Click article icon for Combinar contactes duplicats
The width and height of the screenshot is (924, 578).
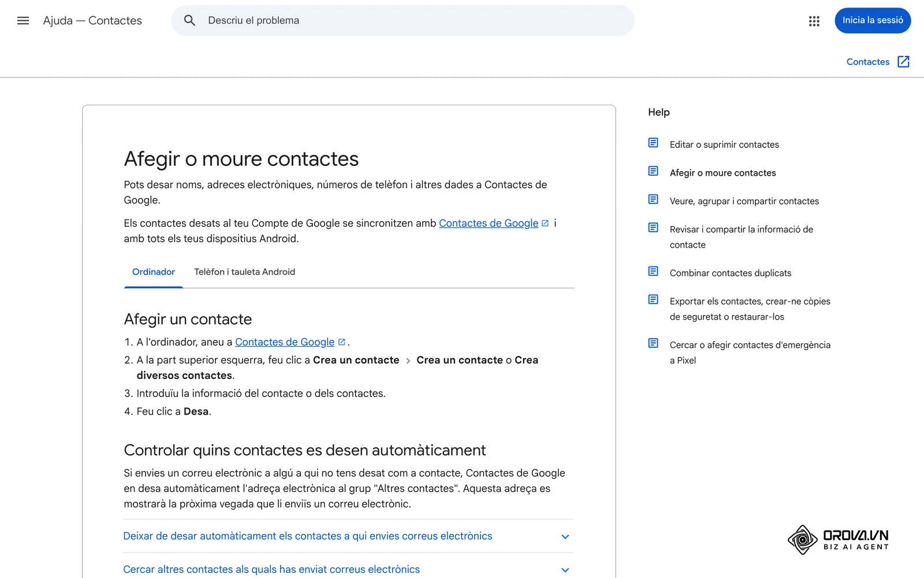pyautogui.click(x=653, y=271)
